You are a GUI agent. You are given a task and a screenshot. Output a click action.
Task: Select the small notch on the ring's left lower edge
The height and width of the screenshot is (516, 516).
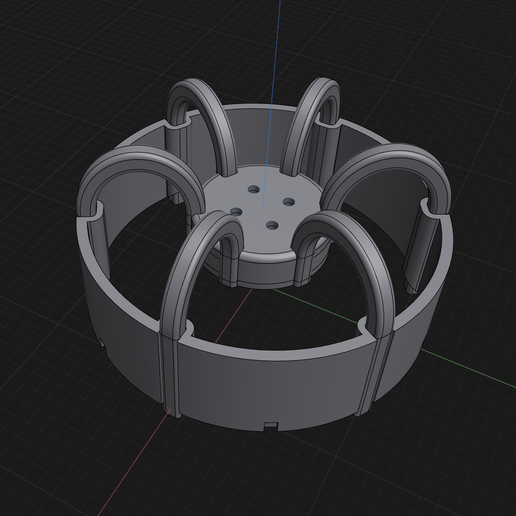(x=103, y=343)
